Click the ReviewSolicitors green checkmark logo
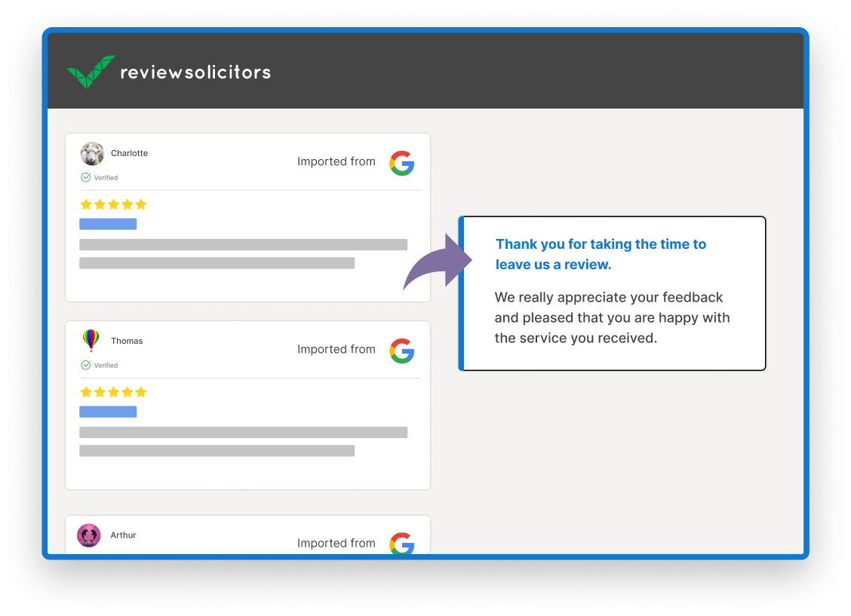Image resolution: width=851 pixels, height=616 pixels. pyautogui.click(x=91, y=71)
